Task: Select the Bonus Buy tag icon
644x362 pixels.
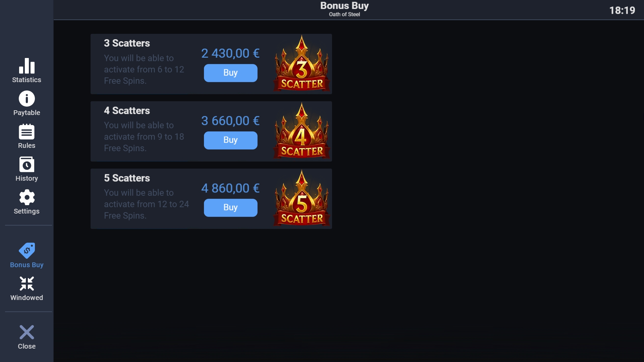Action: (27, 251)
